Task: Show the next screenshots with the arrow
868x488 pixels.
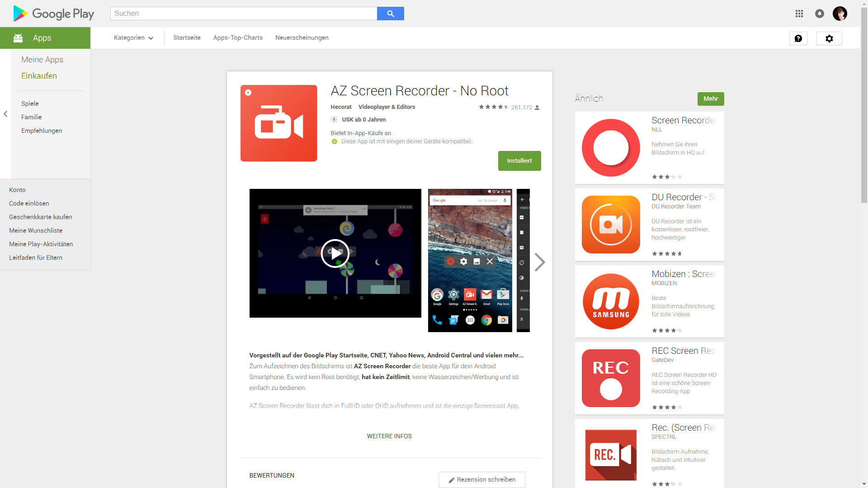Action: click(539, 262)
